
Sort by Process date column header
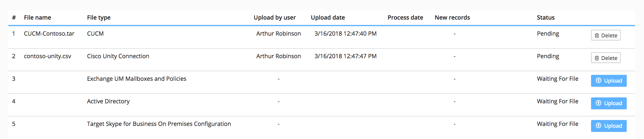[x=405, y=18]
